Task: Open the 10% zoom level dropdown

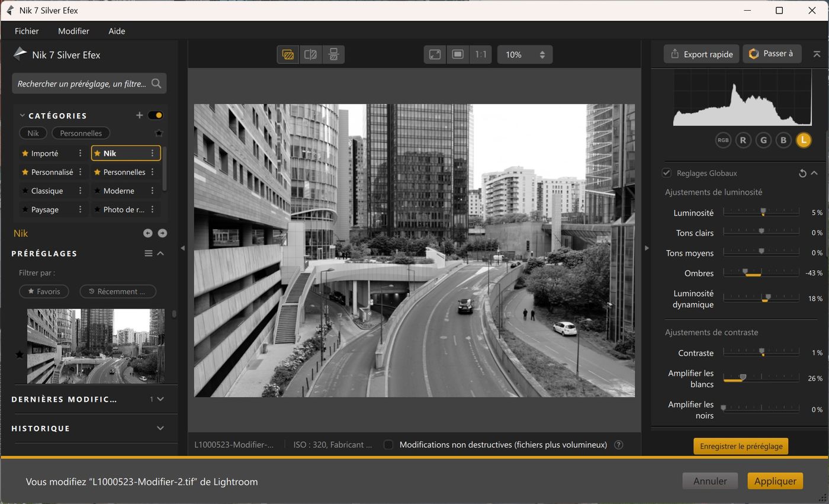Action: pos(525,54)
